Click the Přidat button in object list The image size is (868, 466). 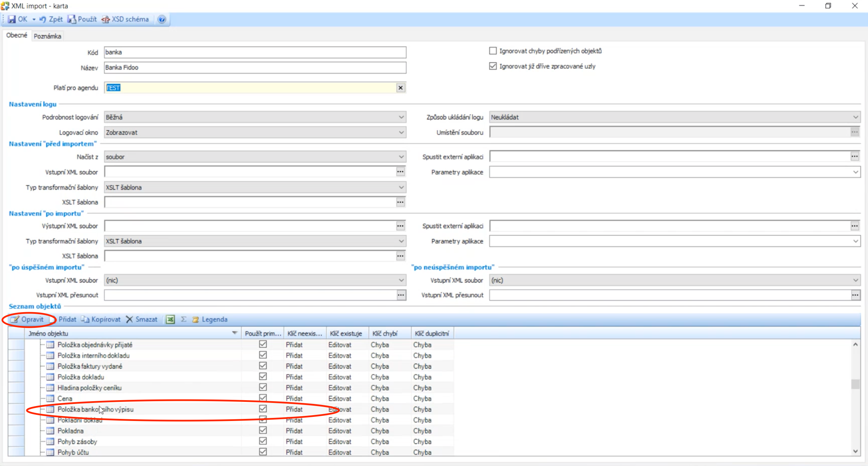(x=63, y=320)
